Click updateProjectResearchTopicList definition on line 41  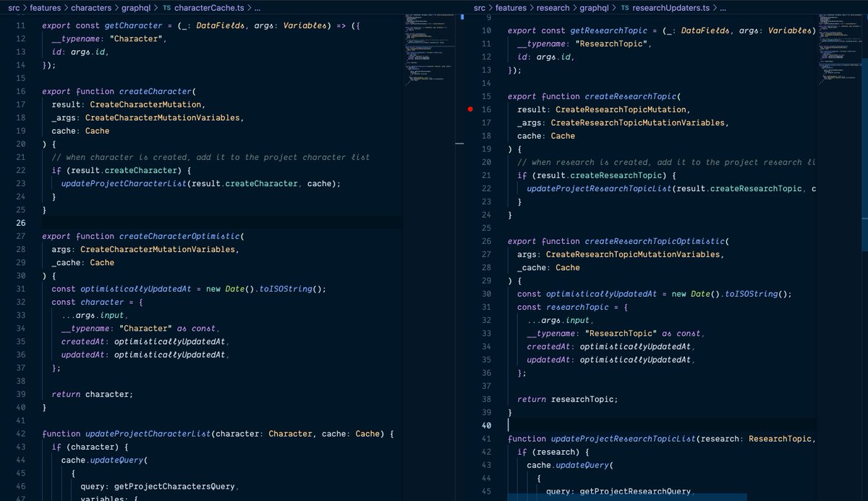click(623, 439)
